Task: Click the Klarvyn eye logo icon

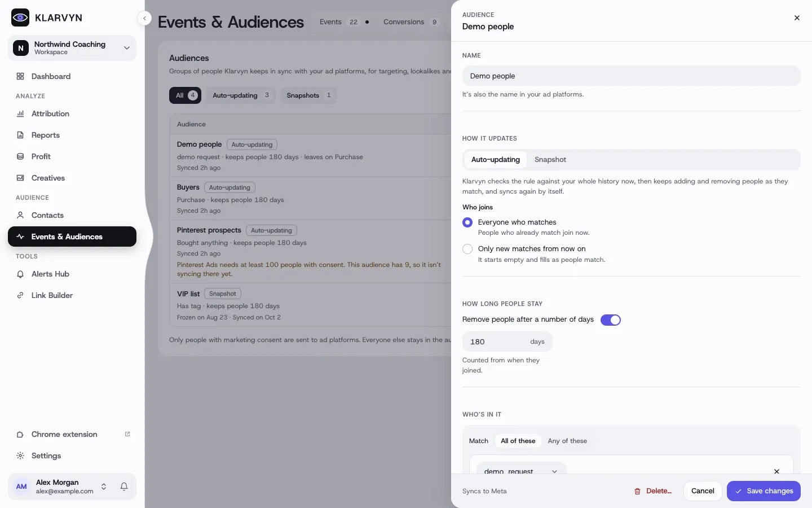Action: tap(20, 17)
